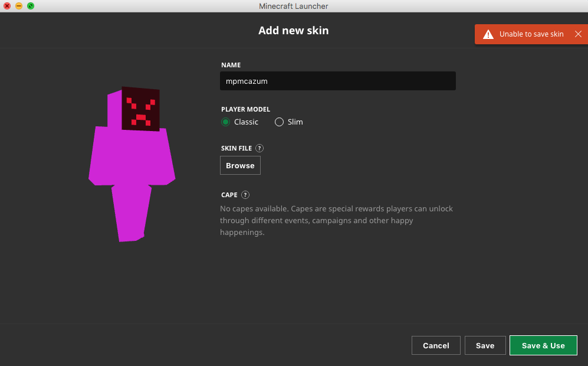588x366 pixels.
Task: Select the Slim player model radio button
Action: coord(280,122)
